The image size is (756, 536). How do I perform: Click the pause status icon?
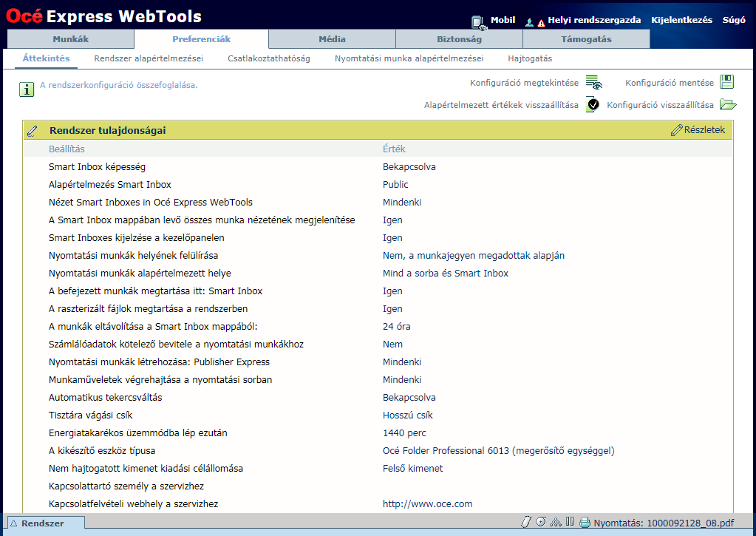pos(570,521)
